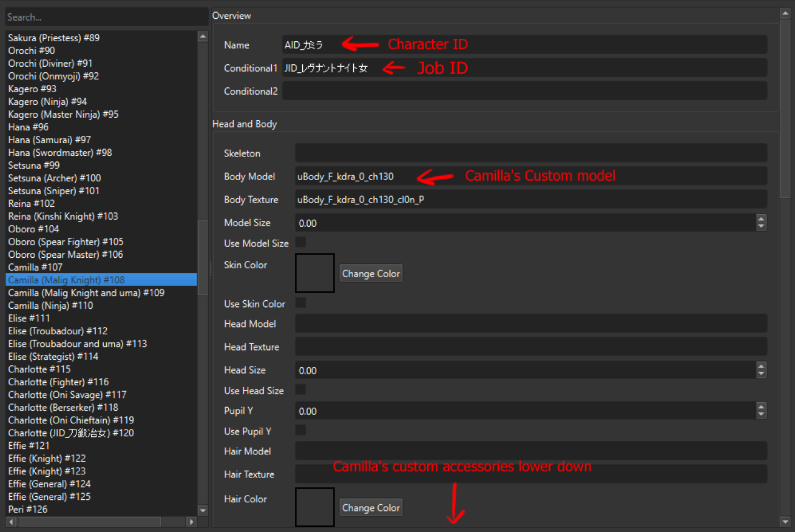
Task: Click the Body Model field
Action: pos(531,176)
